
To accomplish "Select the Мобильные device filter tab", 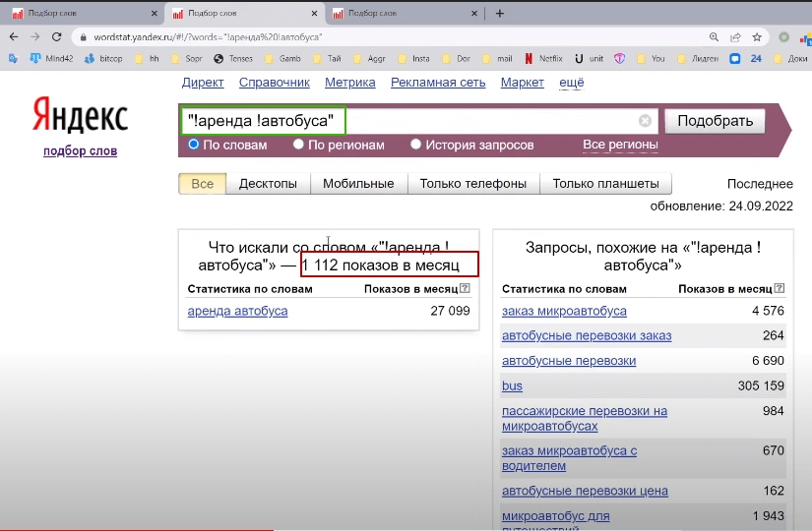I will pyautogui.click(x=358, y=184).
